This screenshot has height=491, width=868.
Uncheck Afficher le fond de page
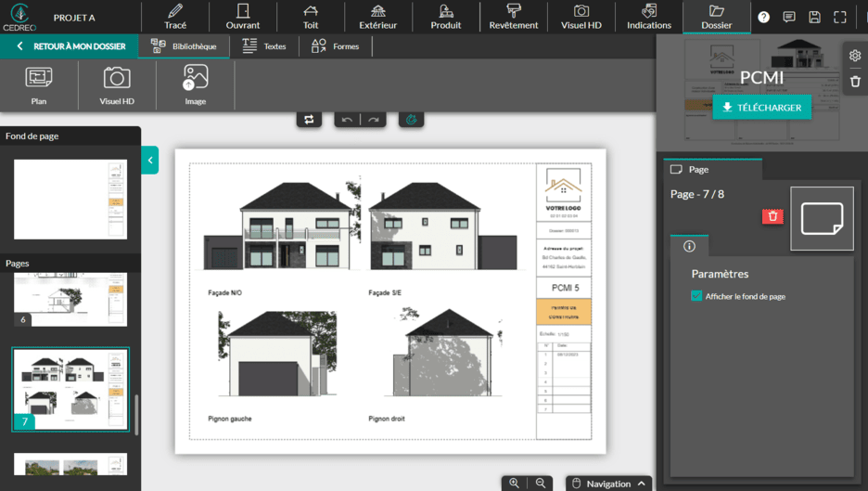(x=696, y=296)
